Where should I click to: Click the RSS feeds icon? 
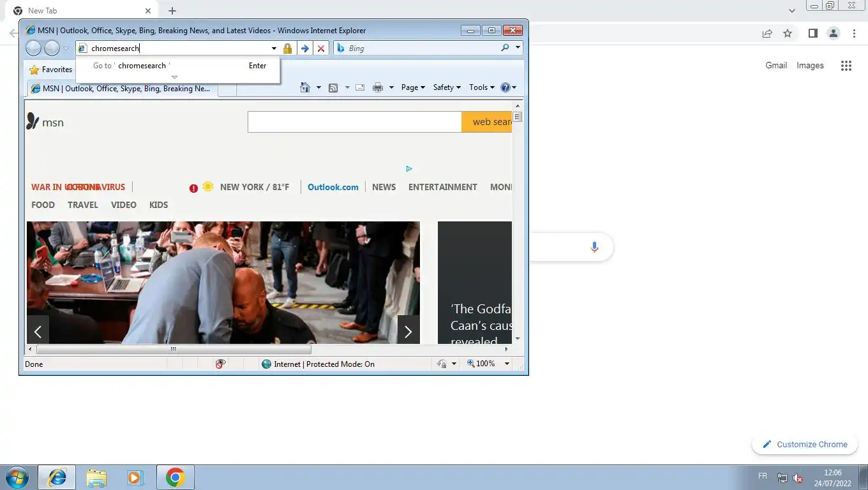pos(333,87)
